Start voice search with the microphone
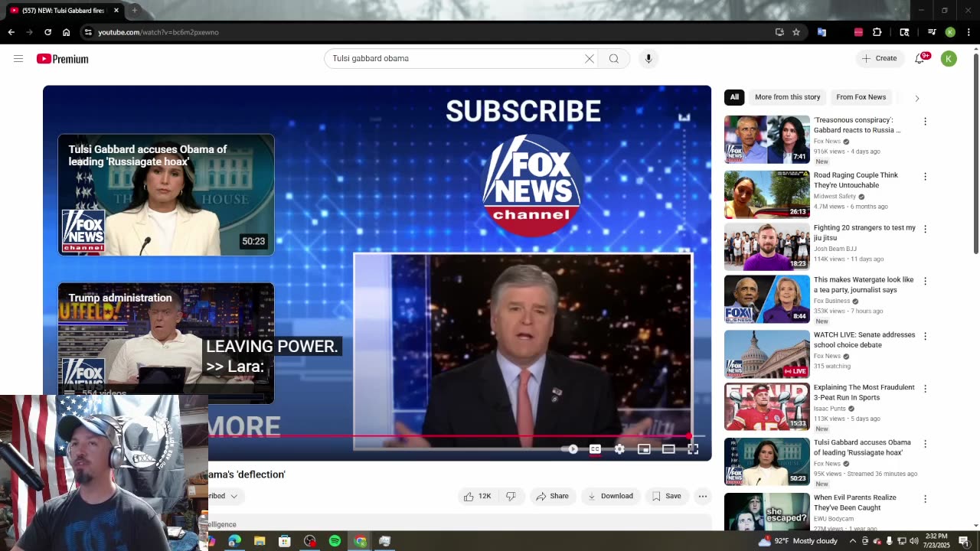Screen dimensions: 980x551 click(648, 59)
